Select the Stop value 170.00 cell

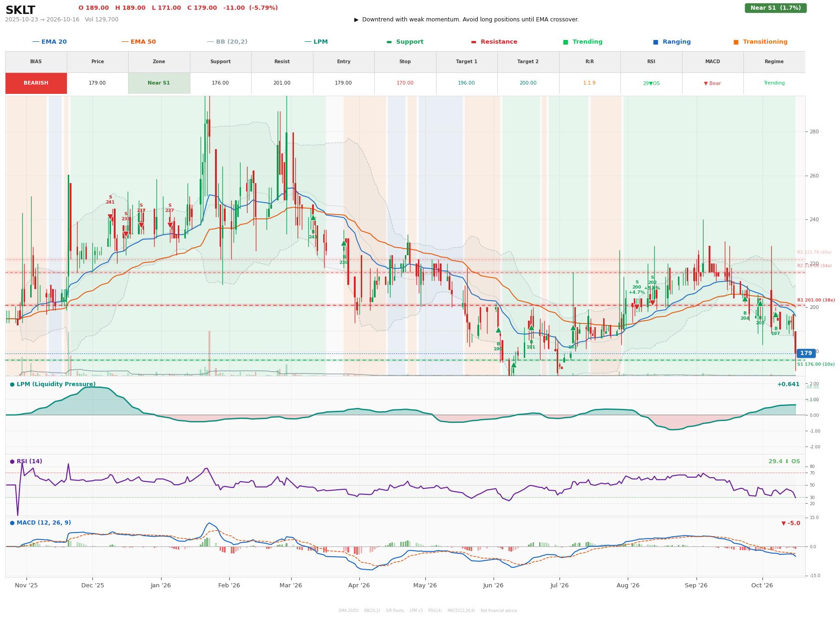coord(405,83)
